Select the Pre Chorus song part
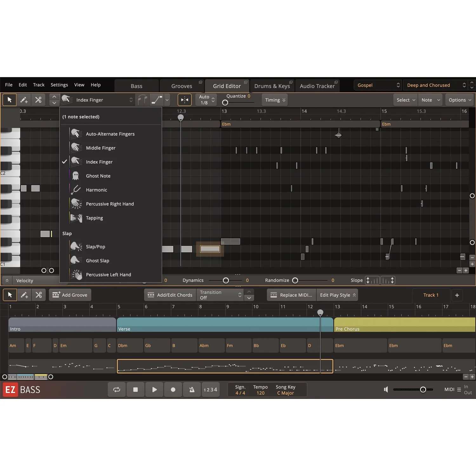The image size is (476, 476). point(405,325)
